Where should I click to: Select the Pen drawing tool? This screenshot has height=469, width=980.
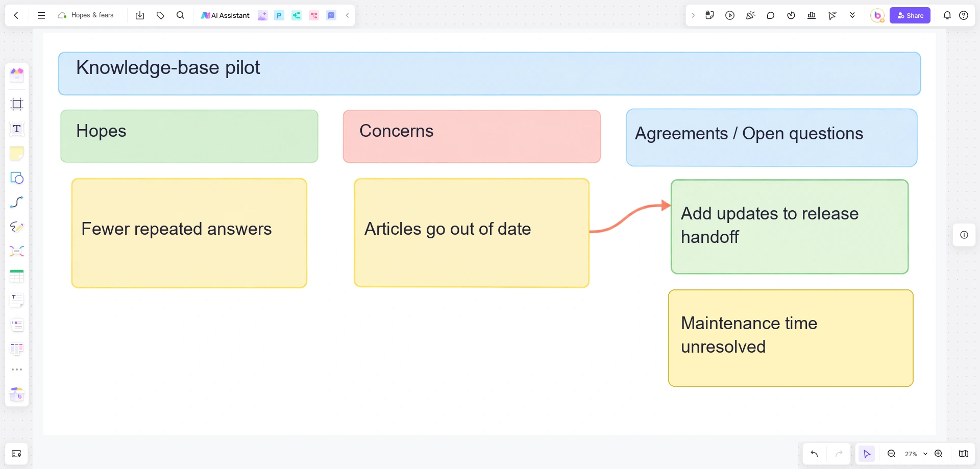17,227
